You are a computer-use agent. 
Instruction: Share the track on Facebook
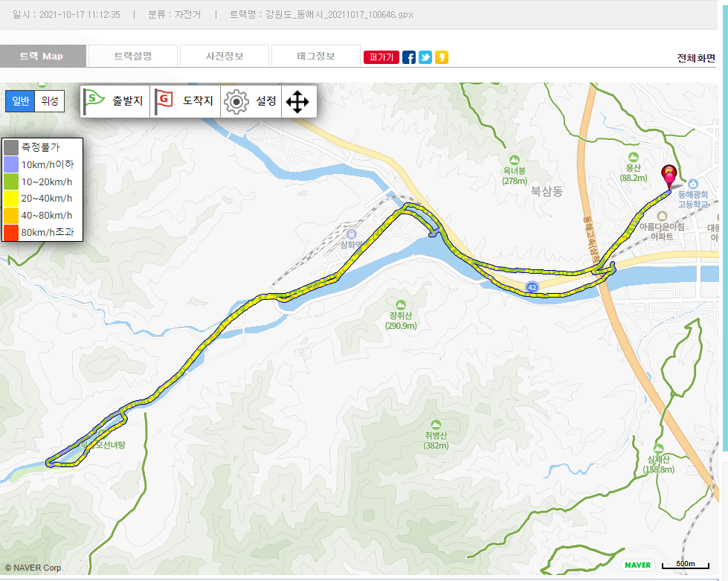click(409, 57)
